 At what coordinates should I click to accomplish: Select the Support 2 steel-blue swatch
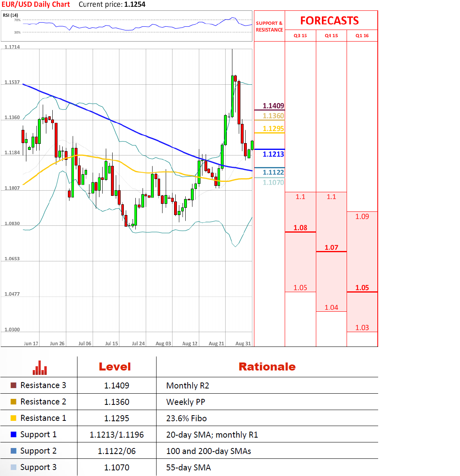[13, 451]
